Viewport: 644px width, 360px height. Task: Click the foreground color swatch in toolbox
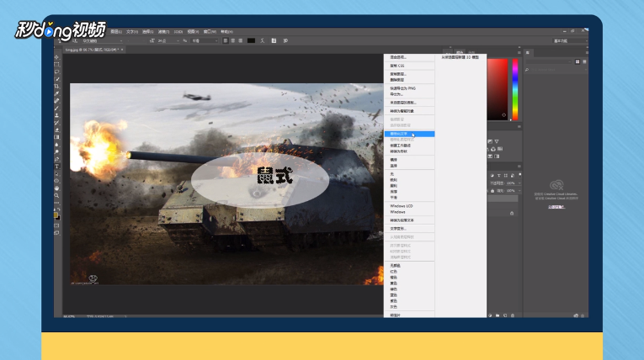[x=56, y=214]
